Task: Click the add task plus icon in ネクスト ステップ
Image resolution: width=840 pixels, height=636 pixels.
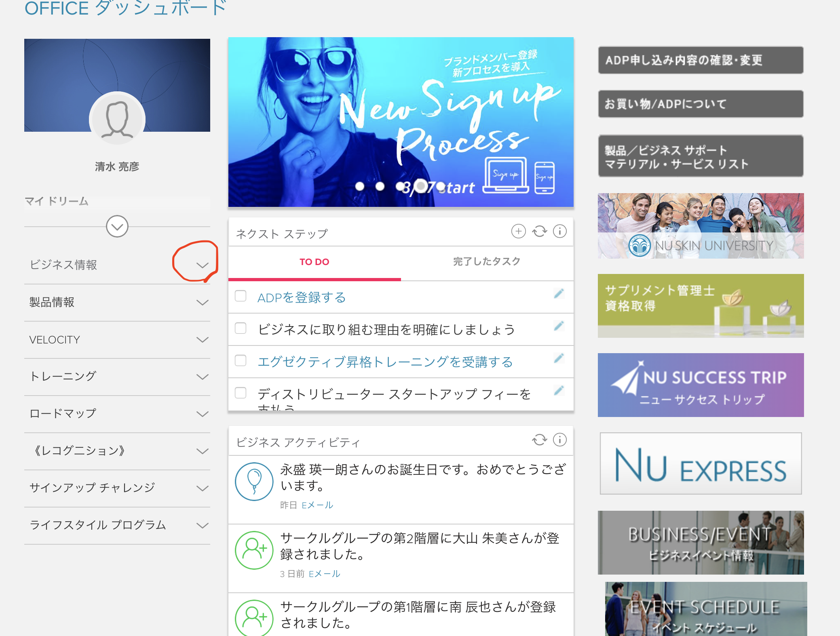Action: coord(518,232)
